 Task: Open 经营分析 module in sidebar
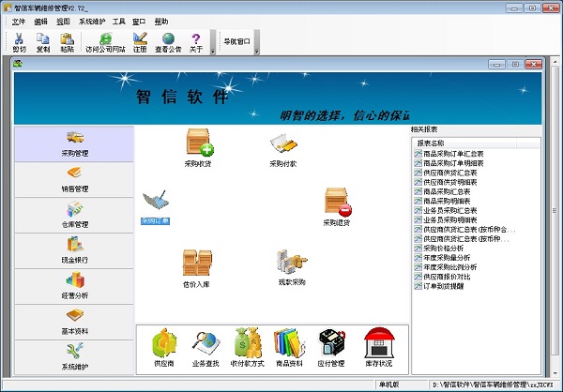(74, 286)
